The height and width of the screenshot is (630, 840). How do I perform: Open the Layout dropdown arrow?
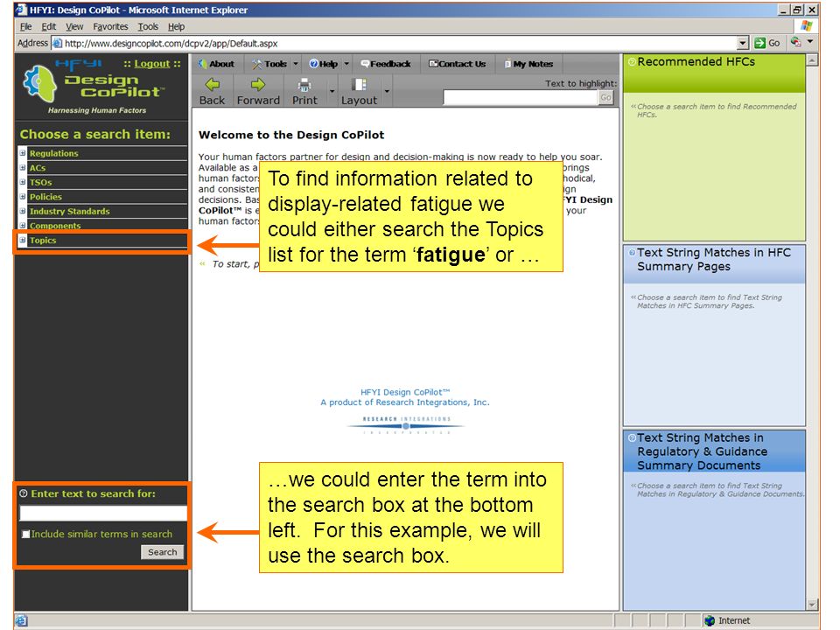(x=387, y=92)
